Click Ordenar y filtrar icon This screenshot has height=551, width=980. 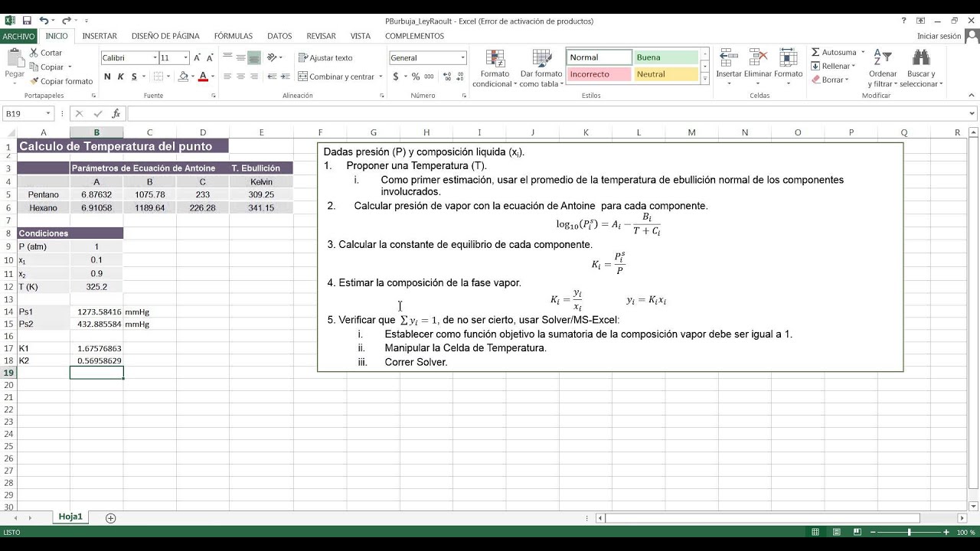coord(883,58)
